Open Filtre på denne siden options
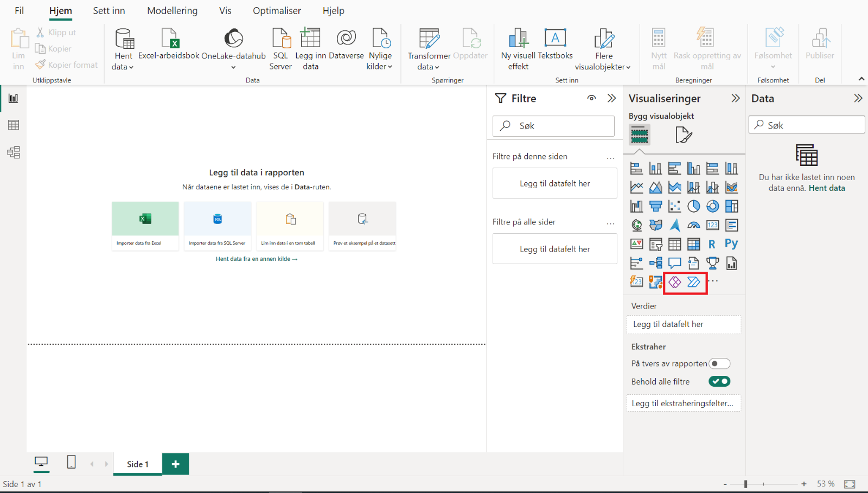The width and height of the screenshot is (868, 493). 610,157
